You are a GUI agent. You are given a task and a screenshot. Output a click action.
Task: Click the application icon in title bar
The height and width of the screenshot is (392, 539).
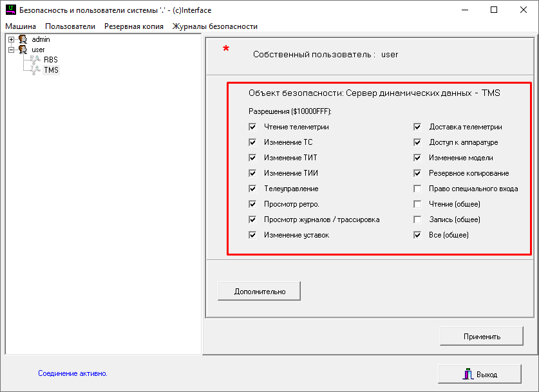10,10
